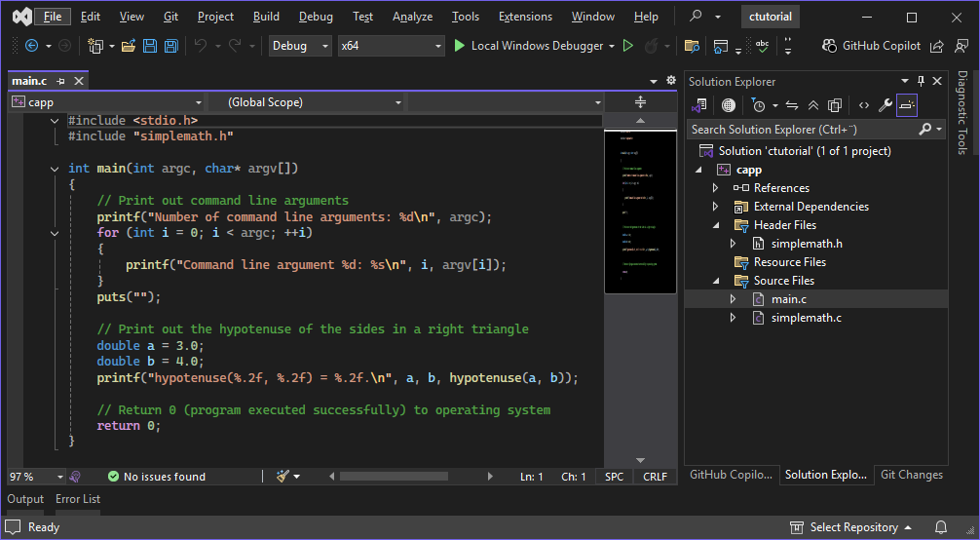Toggle auto-hide pin on Solution Explorer panel

(921, 81)
